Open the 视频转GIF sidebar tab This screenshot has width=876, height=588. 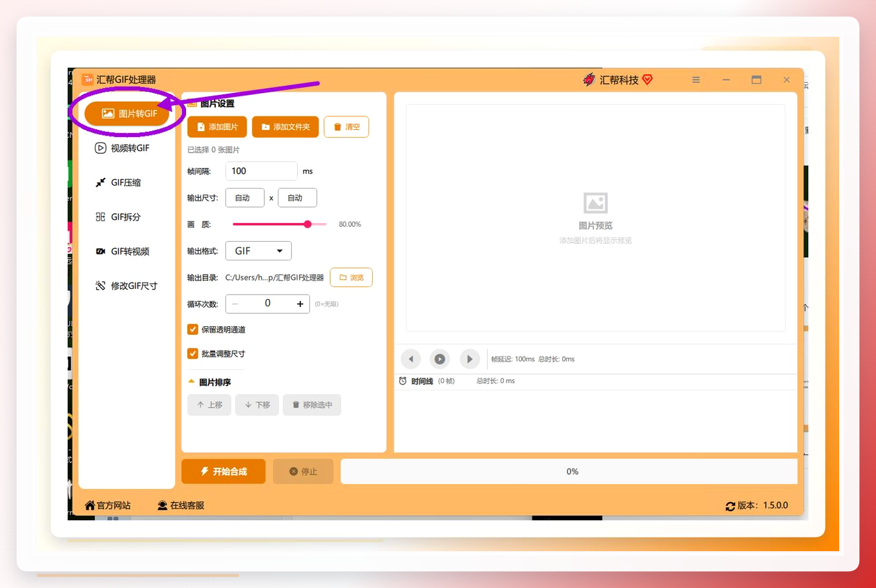click(123, 148)
